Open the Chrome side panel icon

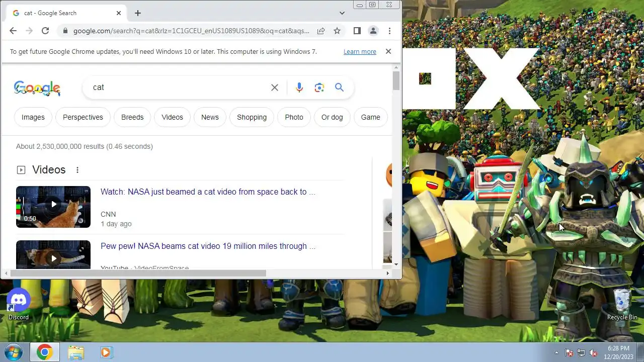[357, 31]
